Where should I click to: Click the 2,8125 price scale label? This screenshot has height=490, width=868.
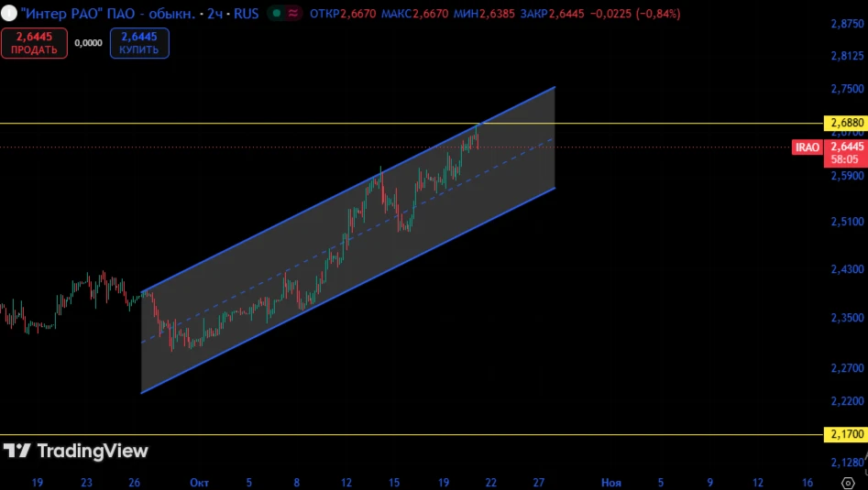point(847,56)
